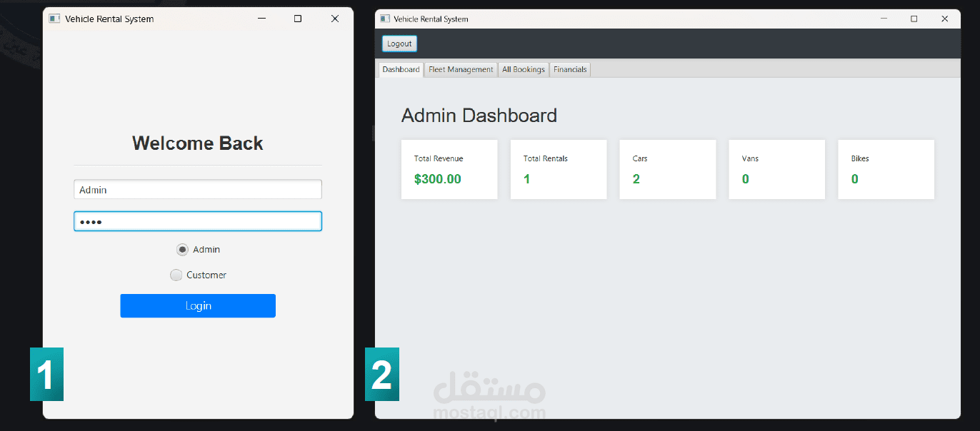Viewport: 980px width, 431px height.
Task: Maximize the login window
Action: (x=298, y=19)
